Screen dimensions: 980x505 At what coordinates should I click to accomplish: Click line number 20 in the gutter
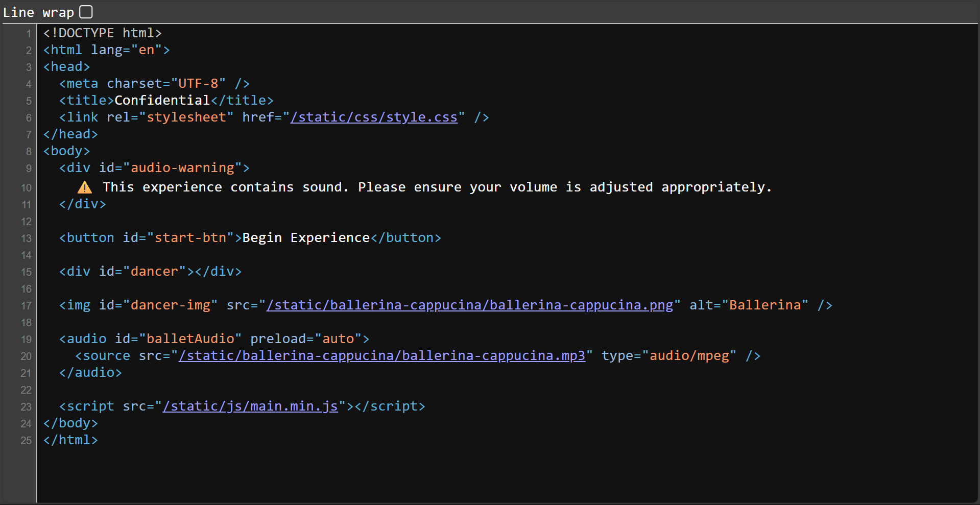(27, 356)
